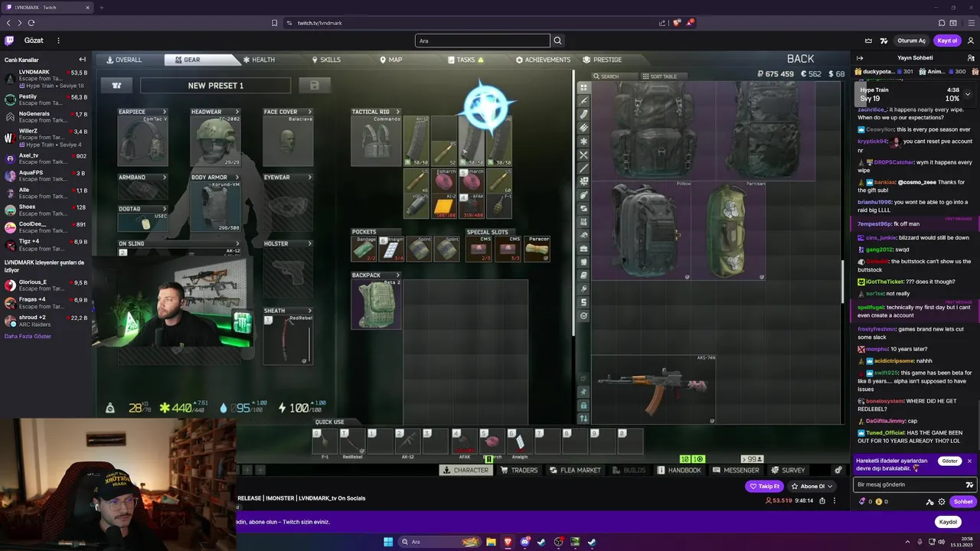Screen dimensions: 980x551
Task: Open the Abone Ol dropdown
Action: click(x=812, y=486)
